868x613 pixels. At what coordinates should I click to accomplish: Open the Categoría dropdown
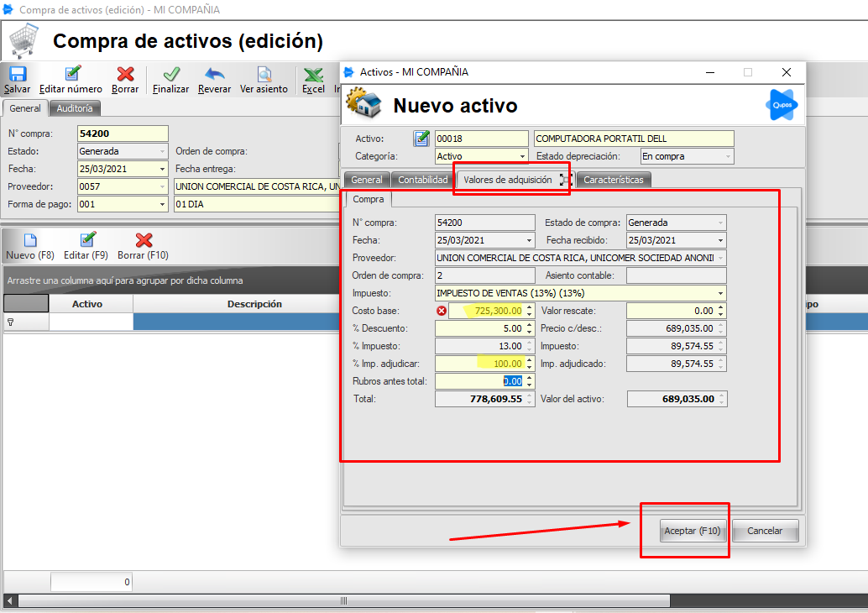(523, 156)
